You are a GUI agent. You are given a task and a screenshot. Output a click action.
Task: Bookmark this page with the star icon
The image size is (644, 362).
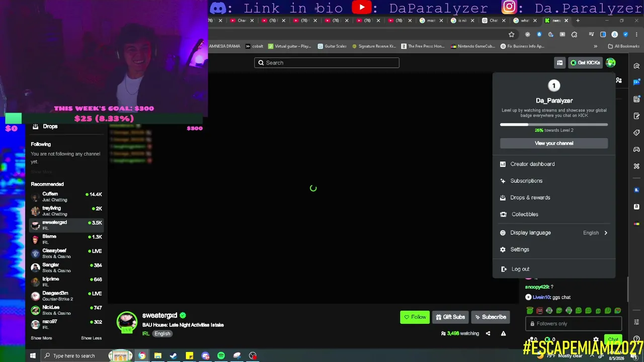click(x=512, y=35)
